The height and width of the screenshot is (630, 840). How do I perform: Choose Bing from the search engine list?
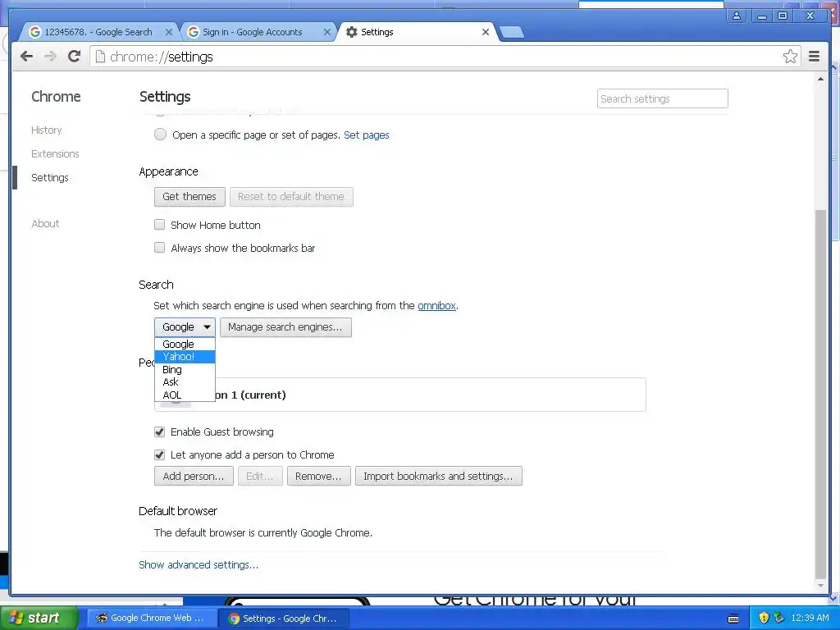(185, 370)
